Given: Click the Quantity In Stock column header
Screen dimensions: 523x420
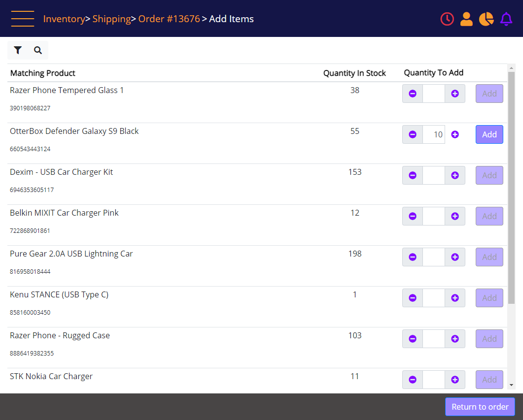Looking at the screenshot, I should pyautogui.click(x=354, y=73).
